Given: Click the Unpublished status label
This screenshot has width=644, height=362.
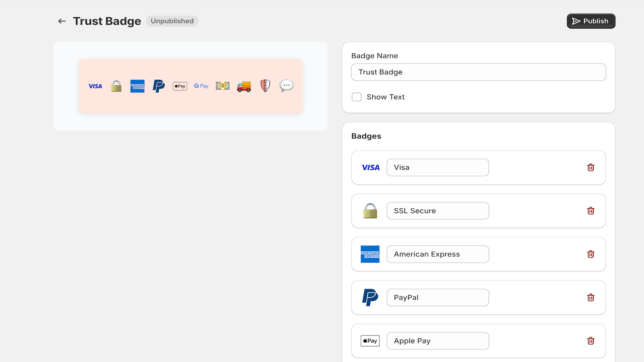Looking at the screenshot, I should (172, 21).
